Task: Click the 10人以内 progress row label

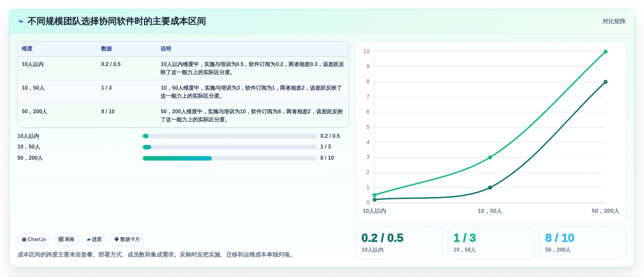Action: coord(28,136)
